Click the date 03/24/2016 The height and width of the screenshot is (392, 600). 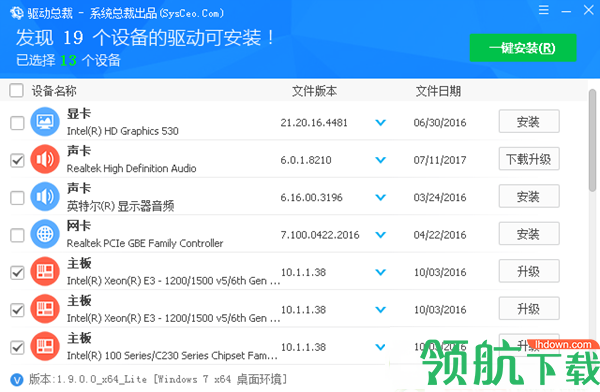[x=440, y=198]
